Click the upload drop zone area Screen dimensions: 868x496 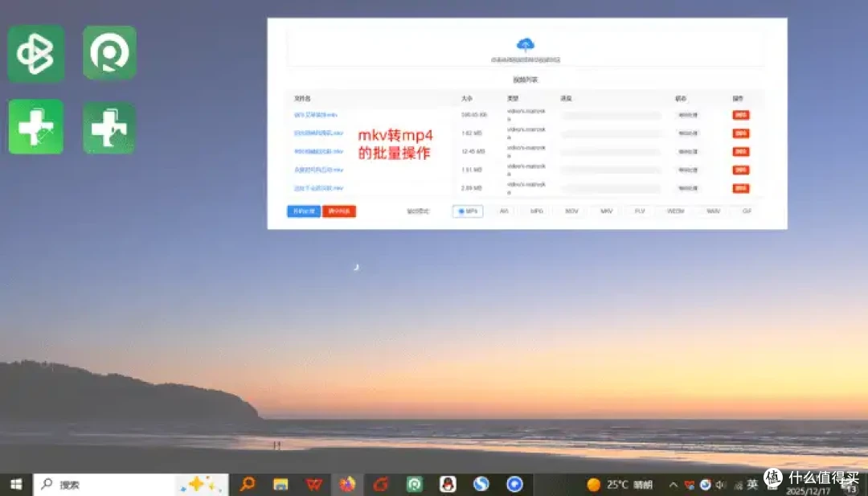526,49
